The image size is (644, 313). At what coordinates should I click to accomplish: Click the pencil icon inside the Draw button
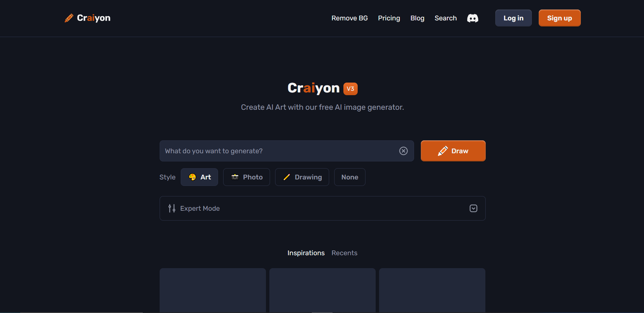(443, 151)
